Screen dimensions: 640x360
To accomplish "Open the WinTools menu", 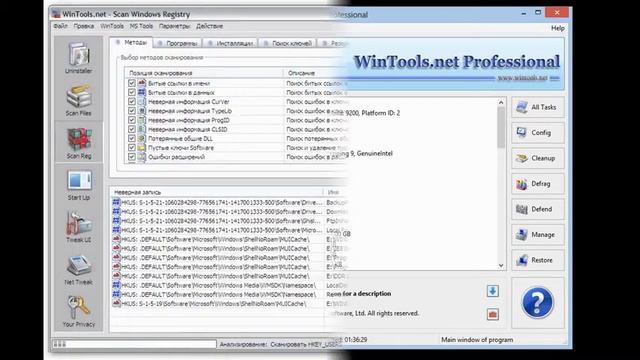I will (112, 26).
